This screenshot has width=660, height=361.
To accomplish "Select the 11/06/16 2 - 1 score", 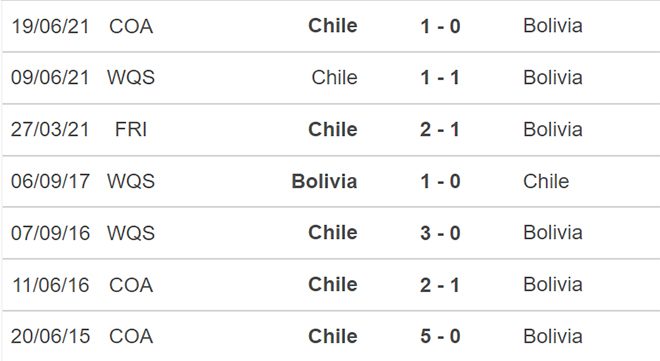I will (439, 285).
